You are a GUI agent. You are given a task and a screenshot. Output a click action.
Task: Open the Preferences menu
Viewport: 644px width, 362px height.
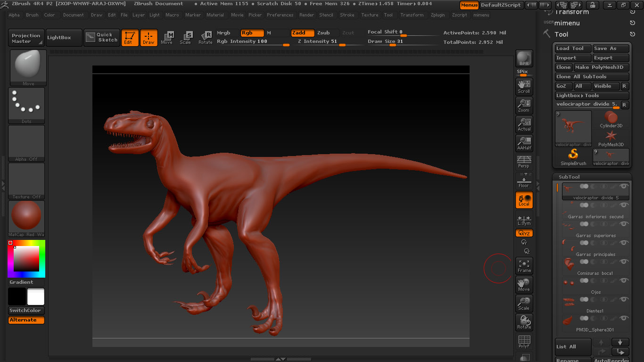[280, 15]
